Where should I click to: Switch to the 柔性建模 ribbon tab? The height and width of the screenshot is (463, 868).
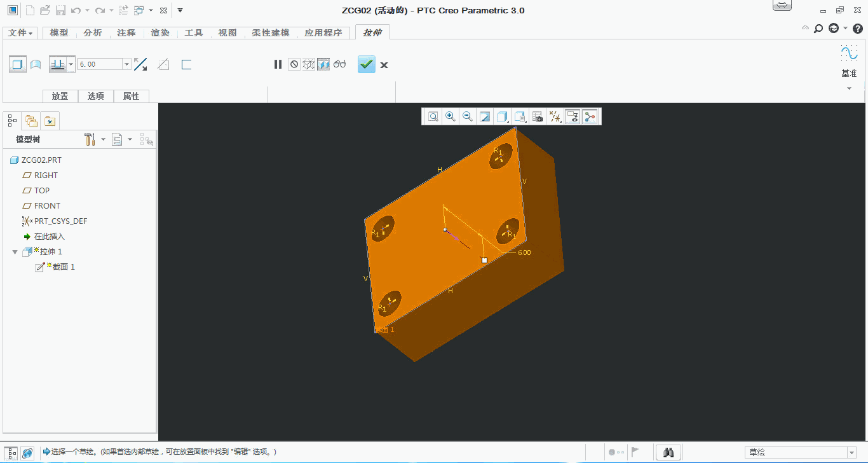271,33
